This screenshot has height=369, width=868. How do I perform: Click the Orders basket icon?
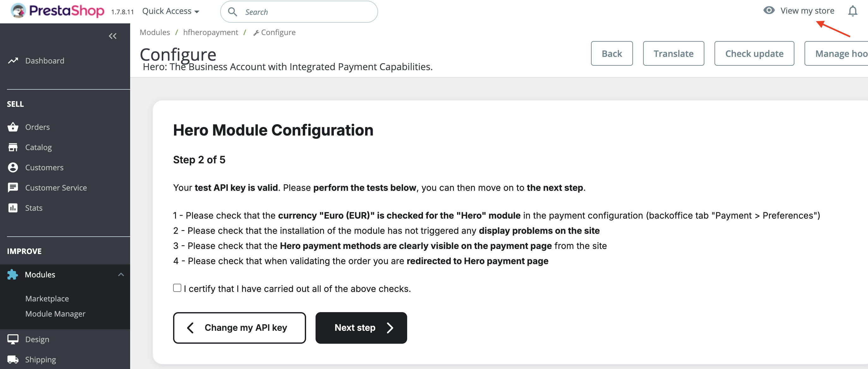coord(13,127)
